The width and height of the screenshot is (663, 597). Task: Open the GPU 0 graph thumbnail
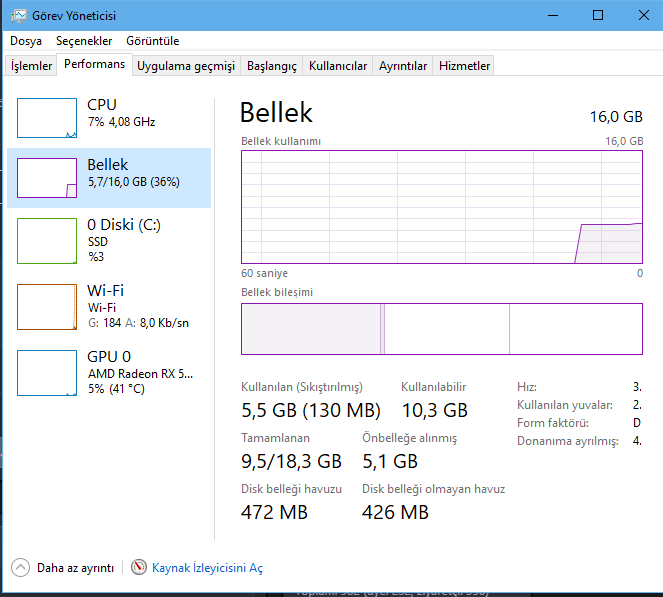47,372
